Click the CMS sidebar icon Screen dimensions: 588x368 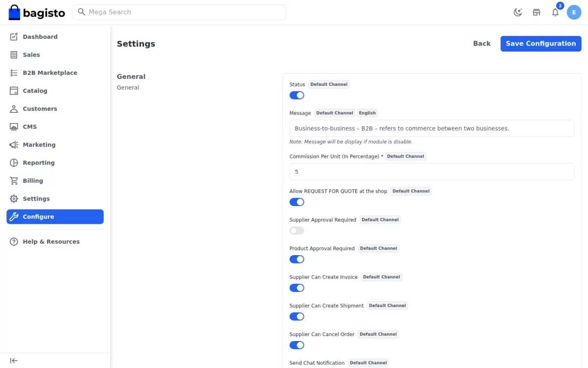point(14,127)
